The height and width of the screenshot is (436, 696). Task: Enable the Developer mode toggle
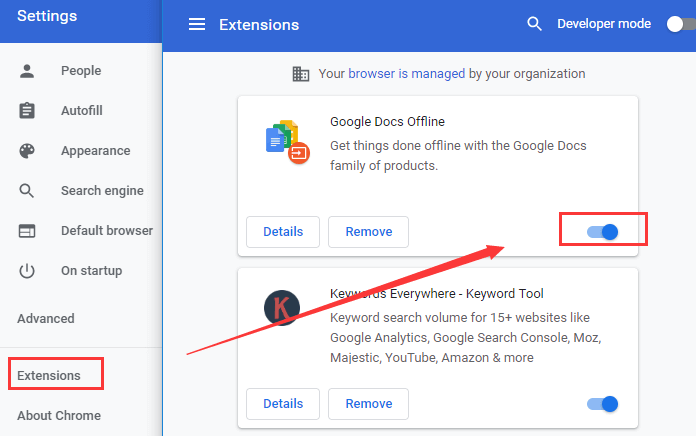[681, 24]
